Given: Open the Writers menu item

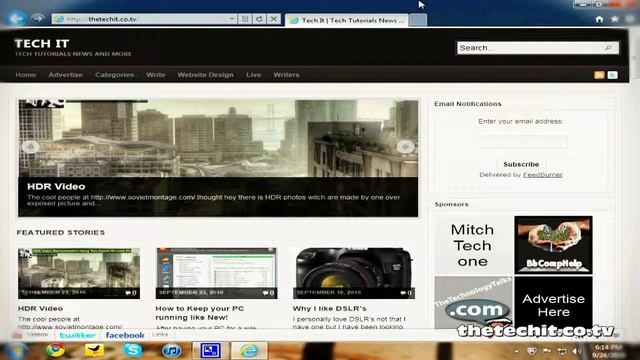Looking at the screenshot, I should pos(287,75).
